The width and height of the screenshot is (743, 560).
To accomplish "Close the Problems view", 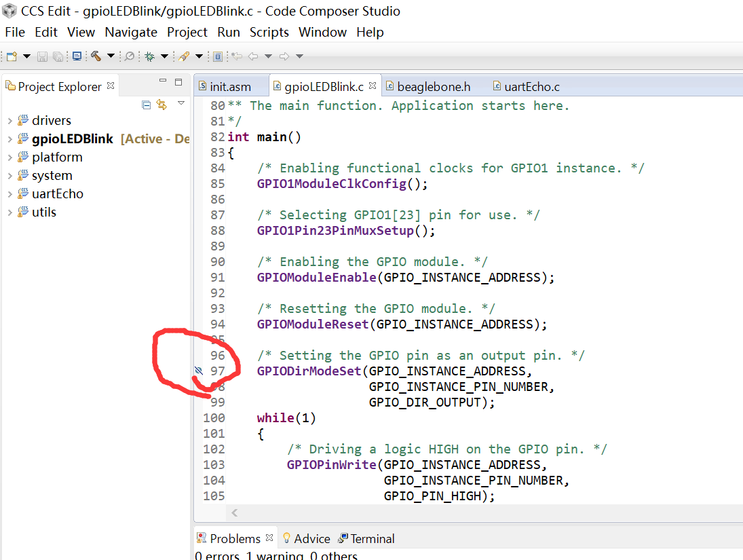I will pyautogui.click(x=269, y=538).
